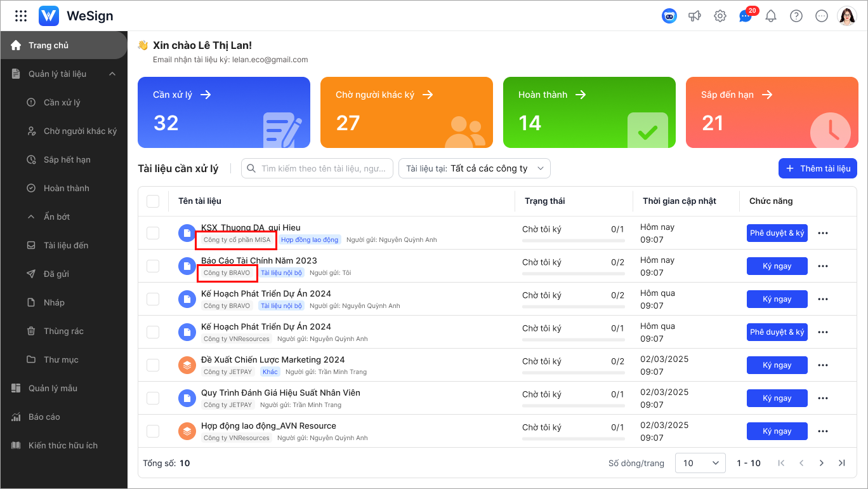
Task: Open the Tài liệu tại company filter dropdown
Action: point(475,168)
